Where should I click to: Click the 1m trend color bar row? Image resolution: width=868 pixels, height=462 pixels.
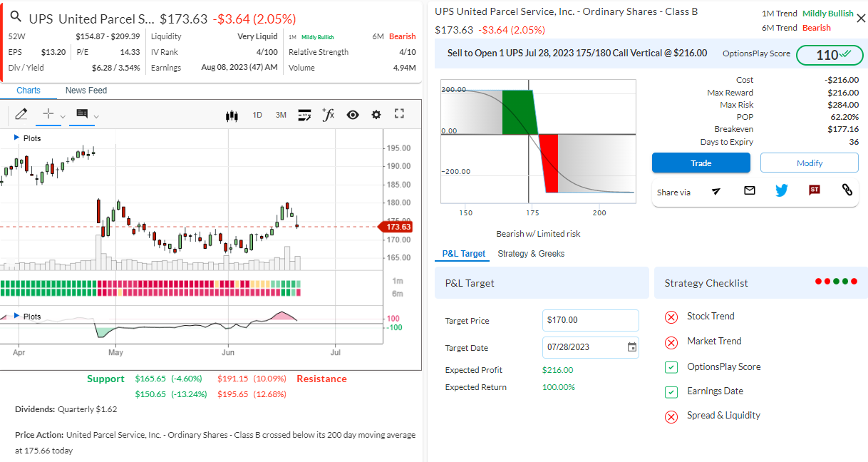[x=150, y=284]
